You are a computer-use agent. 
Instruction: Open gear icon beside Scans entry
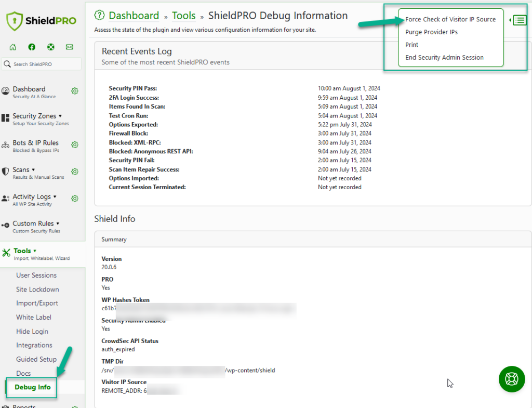74,172
